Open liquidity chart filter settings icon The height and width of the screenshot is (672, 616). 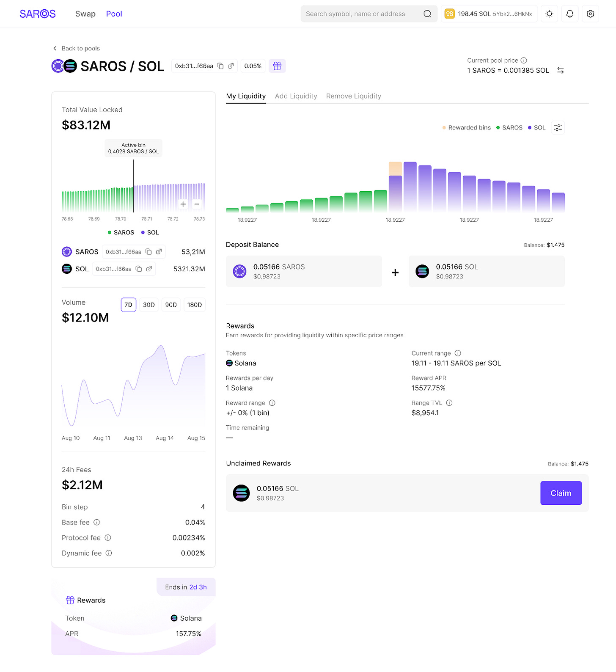(558, 127)
